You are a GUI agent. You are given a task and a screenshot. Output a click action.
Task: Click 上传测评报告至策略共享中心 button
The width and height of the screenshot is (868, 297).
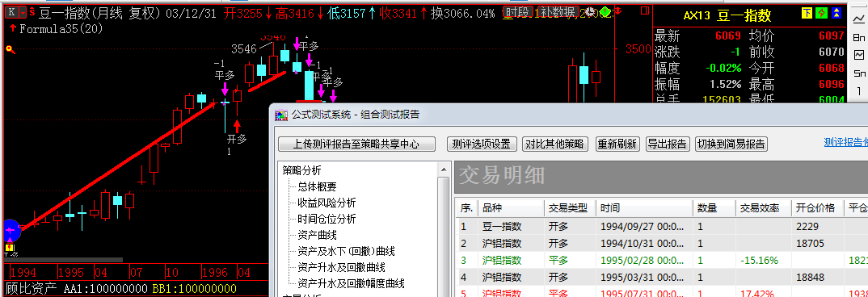[356, 144]
